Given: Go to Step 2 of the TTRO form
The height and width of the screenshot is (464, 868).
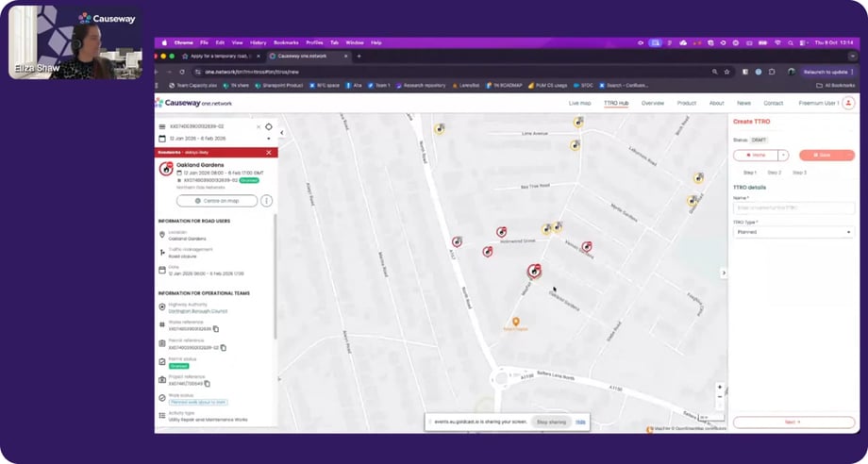Looking at the screenshot, I should (x=774, y=173).
